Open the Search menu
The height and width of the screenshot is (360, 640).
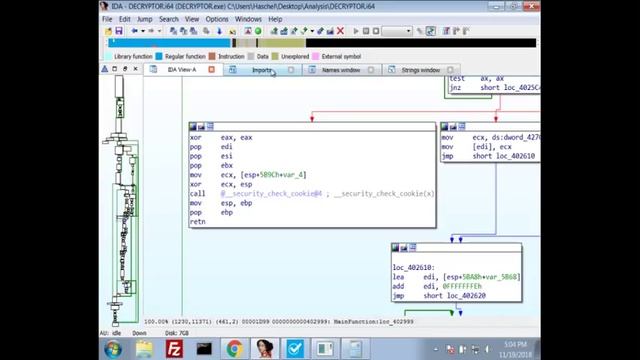(x=169, y=19)
